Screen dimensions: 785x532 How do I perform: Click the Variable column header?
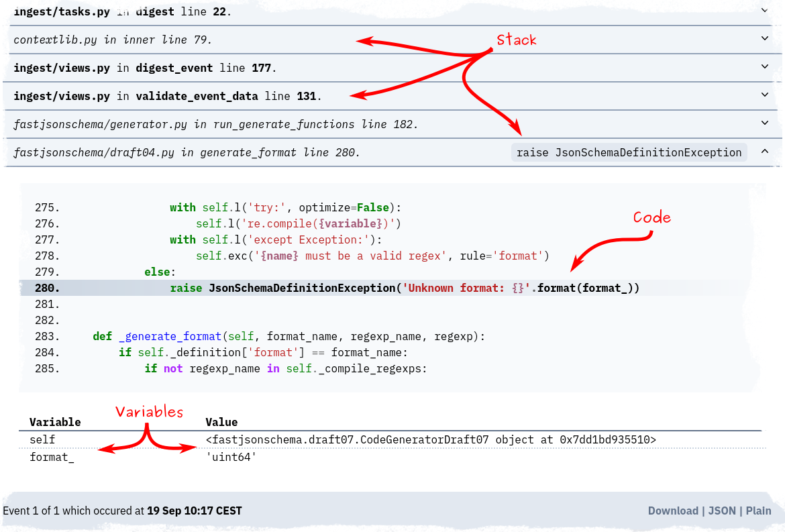(x=54, y=422)
